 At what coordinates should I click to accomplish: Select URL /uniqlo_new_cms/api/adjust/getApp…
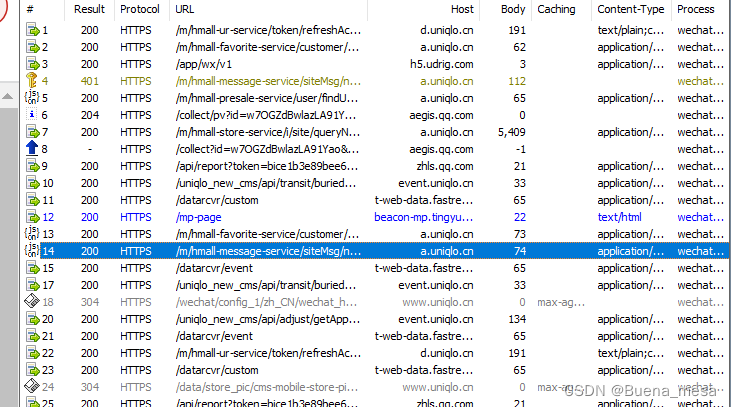click(268, 319)
